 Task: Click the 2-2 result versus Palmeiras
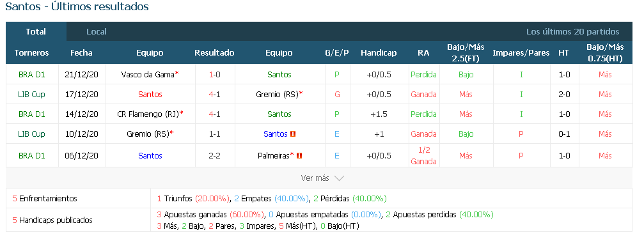pyautogui.click(x=214, y=156)
